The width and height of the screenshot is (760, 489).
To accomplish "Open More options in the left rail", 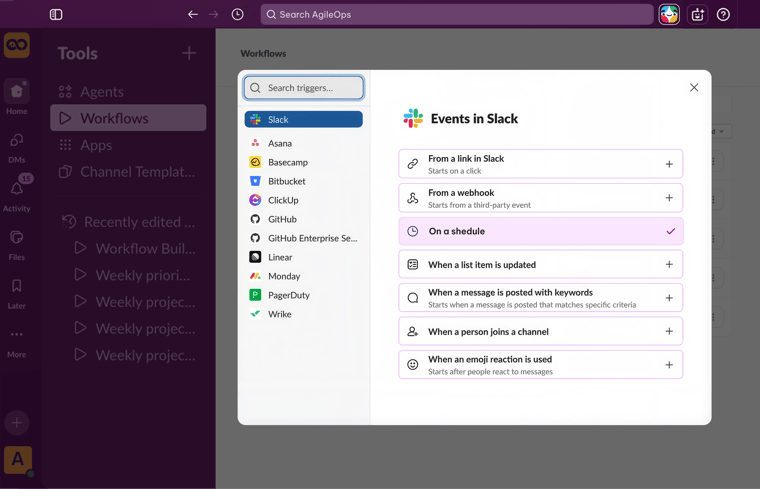I will (x=16, y=342).
